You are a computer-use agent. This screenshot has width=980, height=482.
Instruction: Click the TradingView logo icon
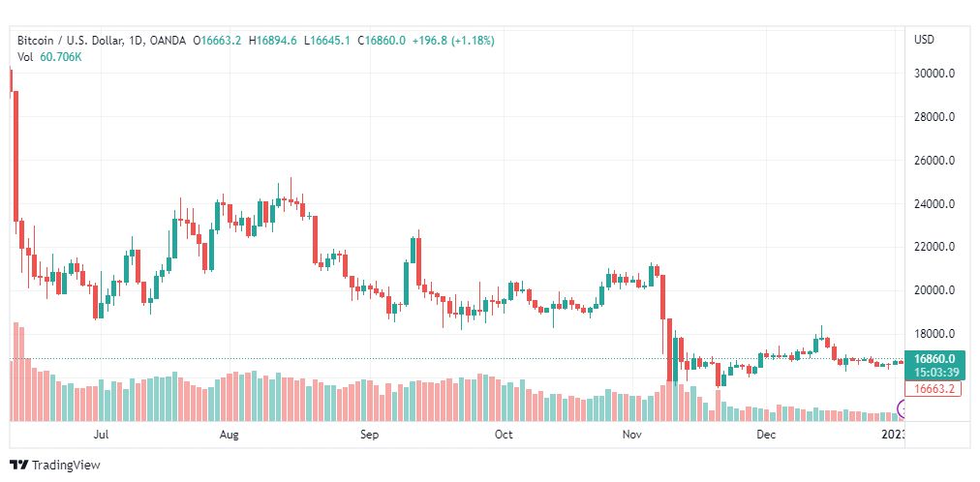pyautogui.click(x=18, y=465)
